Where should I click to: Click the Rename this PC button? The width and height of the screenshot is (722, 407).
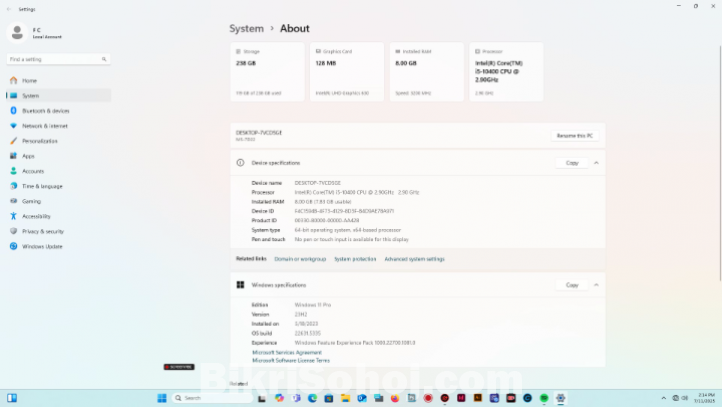coord(575,135)
